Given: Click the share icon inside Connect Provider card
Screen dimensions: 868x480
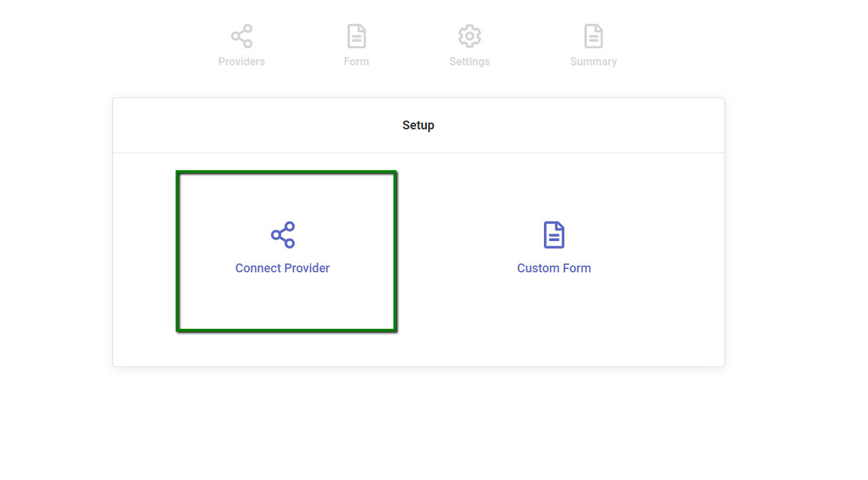Looking at the screenshot, I should click(x=283, y=234).
